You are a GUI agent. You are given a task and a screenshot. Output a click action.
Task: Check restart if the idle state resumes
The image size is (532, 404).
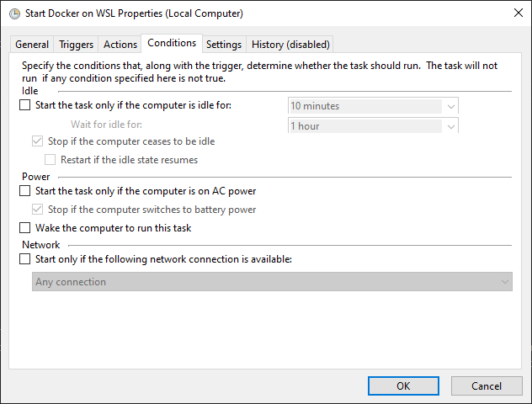(x=51, y=159)
